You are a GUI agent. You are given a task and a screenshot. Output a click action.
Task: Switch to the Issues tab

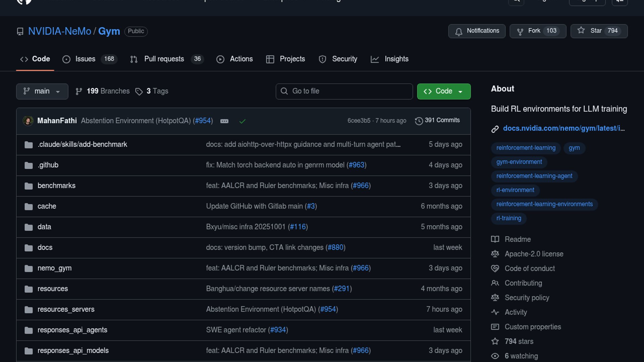coord(85,59)
